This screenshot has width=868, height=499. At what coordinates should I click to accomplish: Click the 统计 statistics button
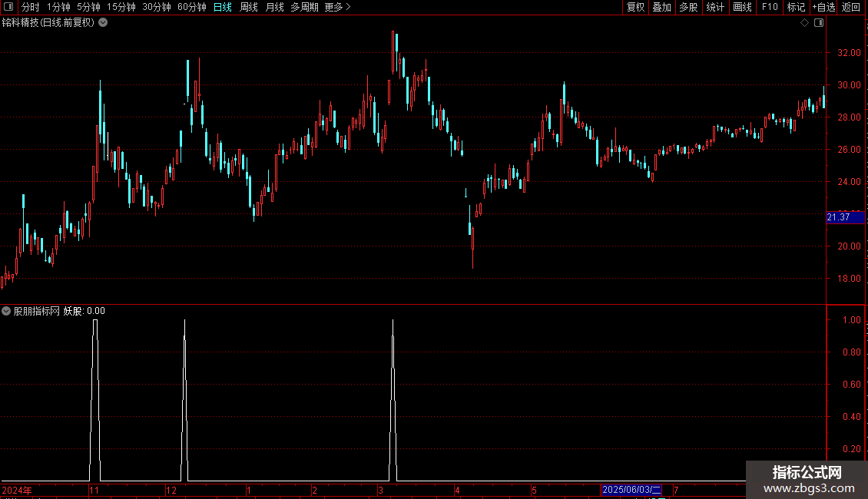(715, 7)
